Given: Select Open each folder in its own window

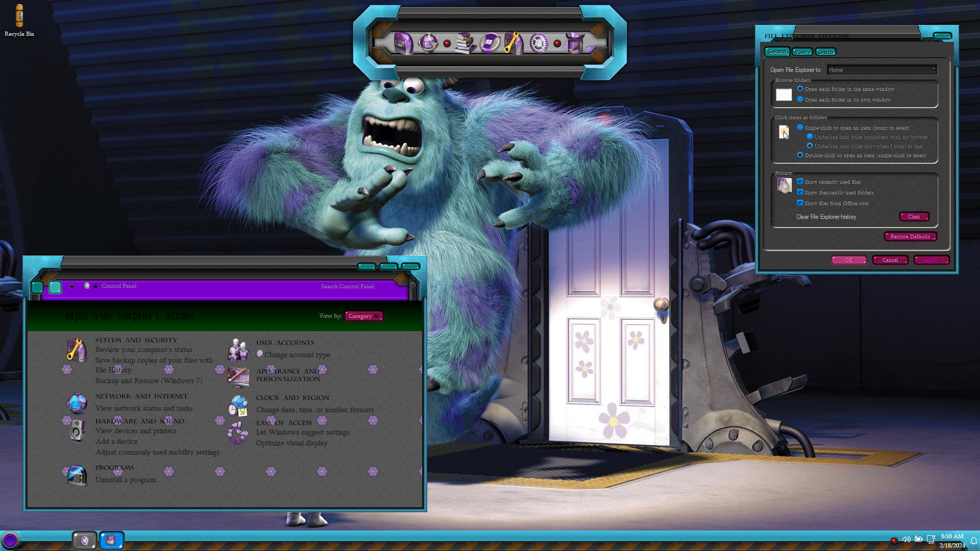Looking at the screenshot, I should pos(800,99).
